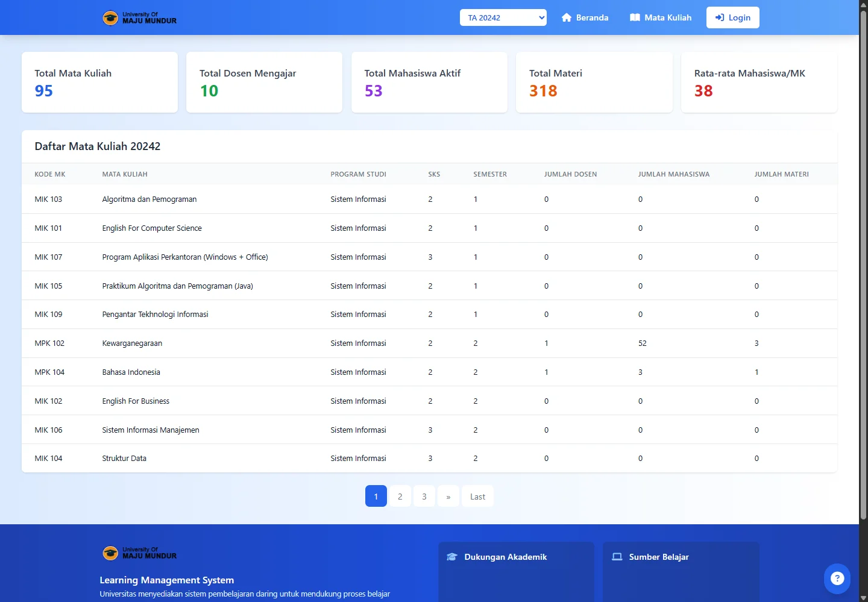Jump to the Last page
868x602 pixels.
click(477, 497)
